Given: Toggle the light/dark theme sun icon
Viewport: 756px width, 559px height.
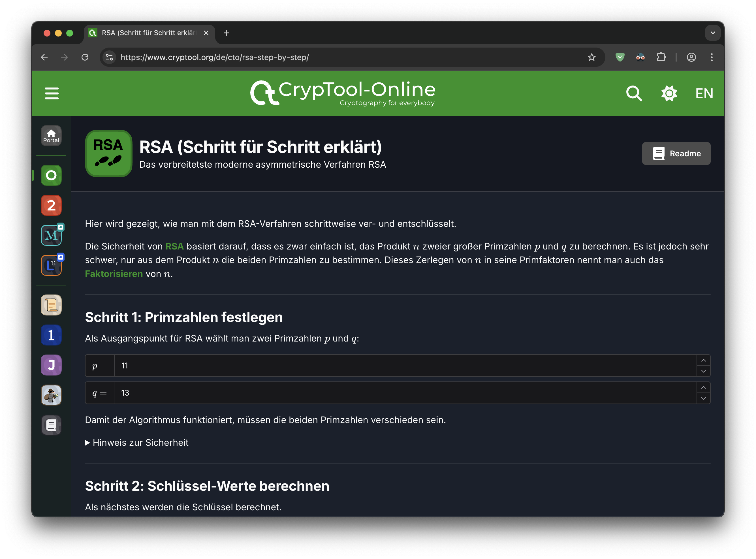Looking at the screenshot, I should click(x=669, y=93).
